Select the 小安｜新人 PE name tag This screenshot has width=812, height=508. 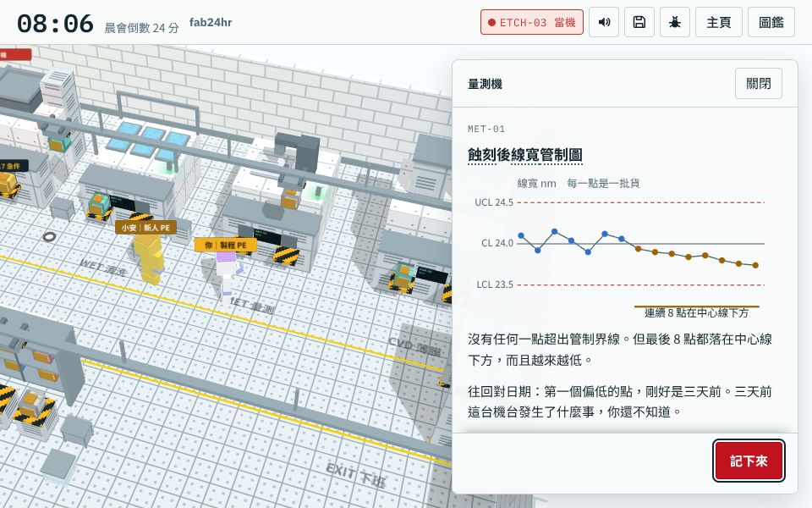[x=145, y=228]
